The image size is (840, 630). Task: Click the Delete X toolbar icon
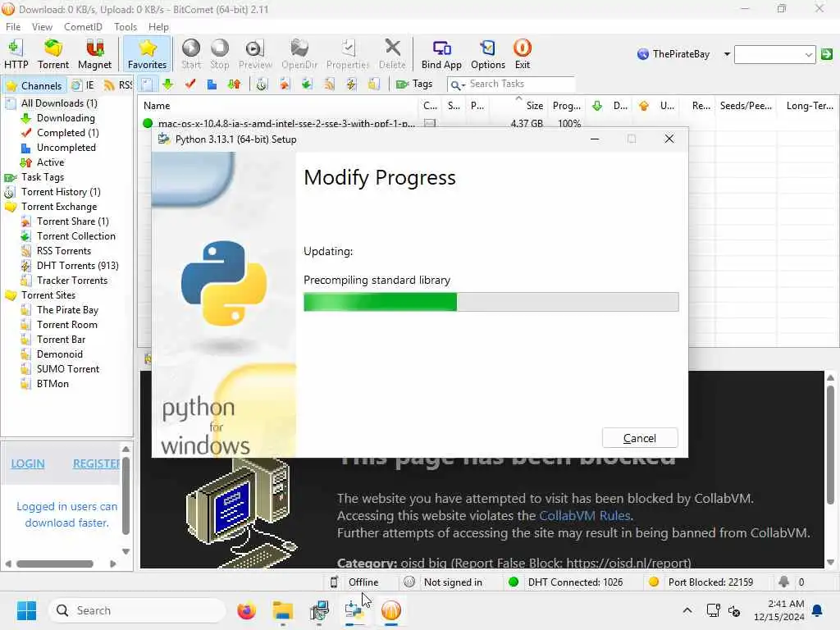pos(392,54)
